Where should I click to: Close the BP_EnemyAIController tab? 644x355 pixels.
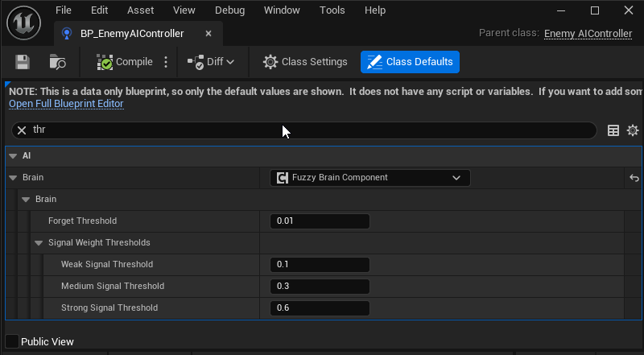pyautogui.click(x=208, y=34)
